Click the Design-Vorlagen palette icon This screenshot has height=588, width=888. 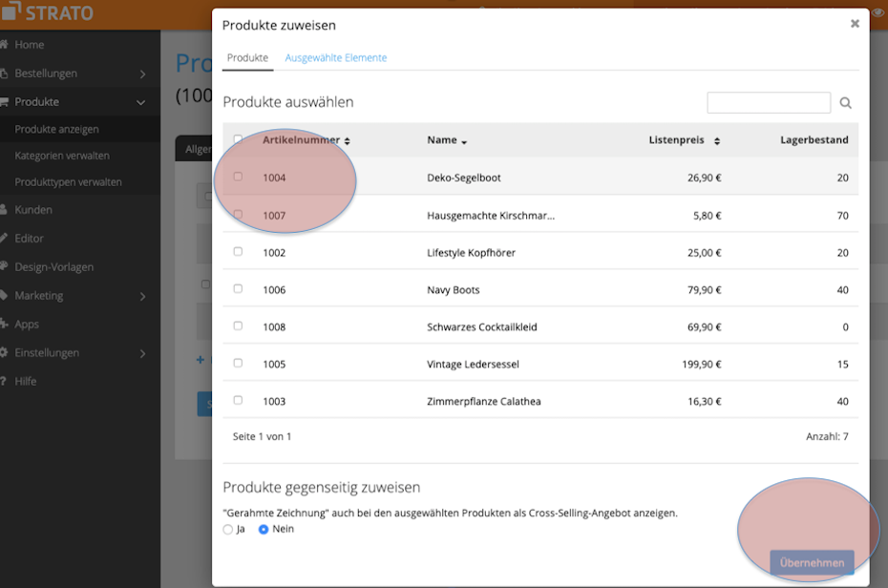[4, 266]
